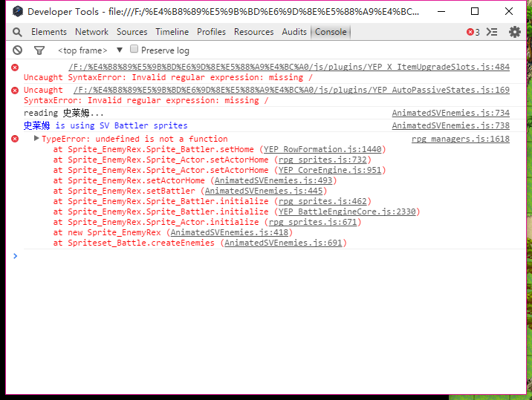Open rpg_sprites.js:732 stack link
This screenshot has width=532, height=400.
[322, 160]
